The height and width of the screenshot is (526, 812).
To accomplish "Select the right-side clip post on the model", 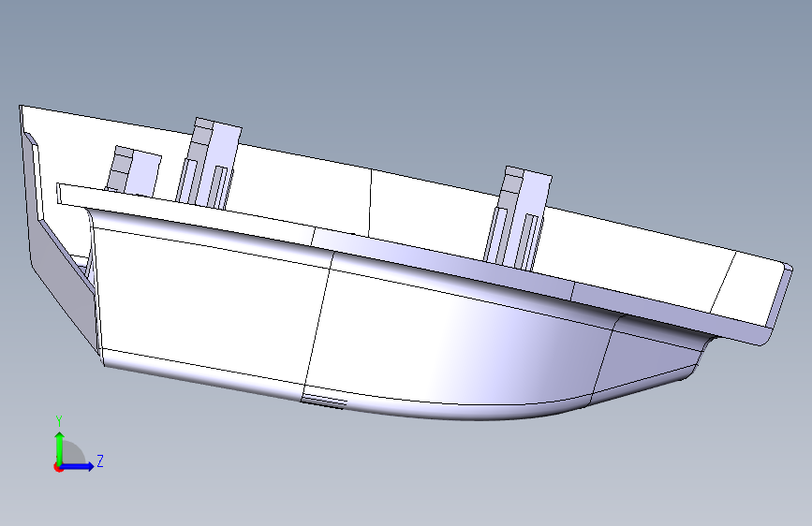I will click(x=518, y=217).
